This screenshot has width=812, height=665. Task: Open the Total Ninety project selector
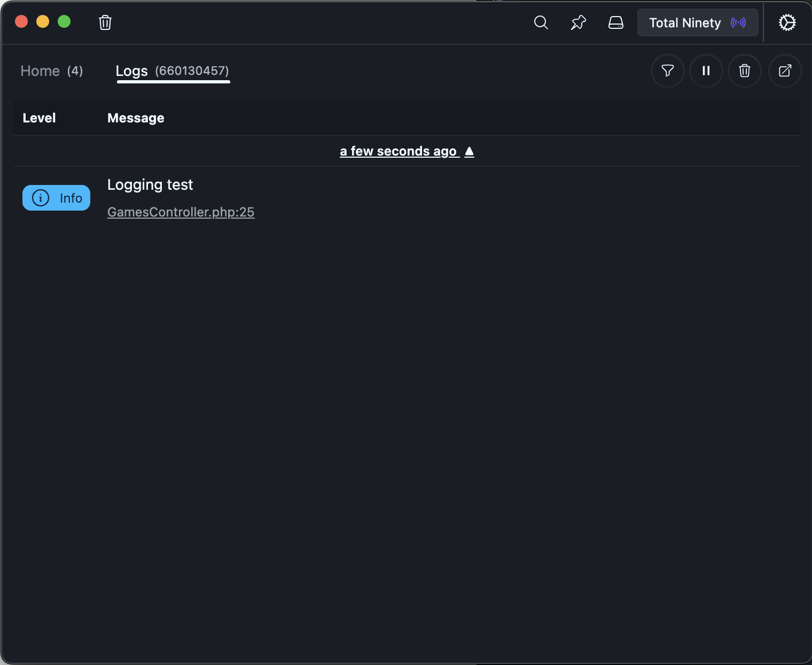[685, 22]
